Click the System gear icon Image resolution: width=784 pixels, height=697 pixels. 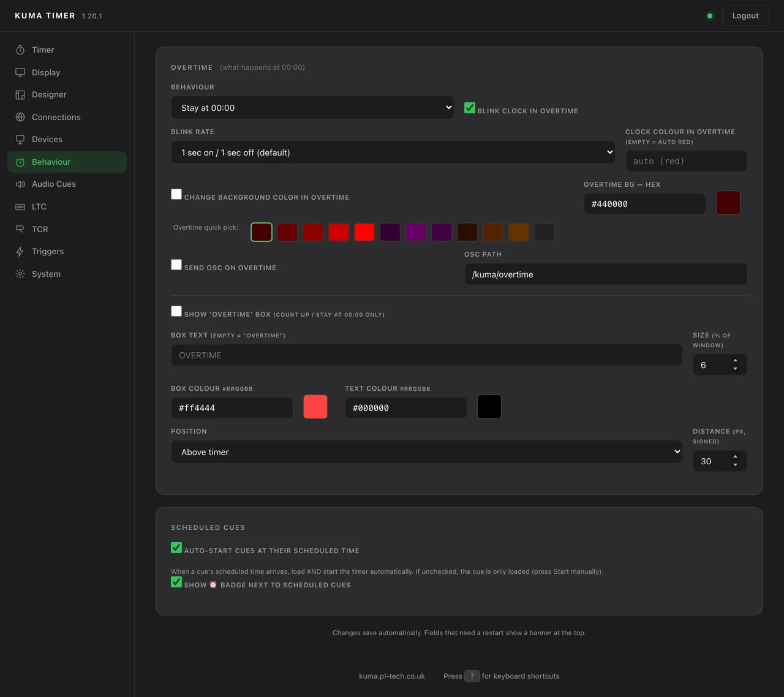20,274
